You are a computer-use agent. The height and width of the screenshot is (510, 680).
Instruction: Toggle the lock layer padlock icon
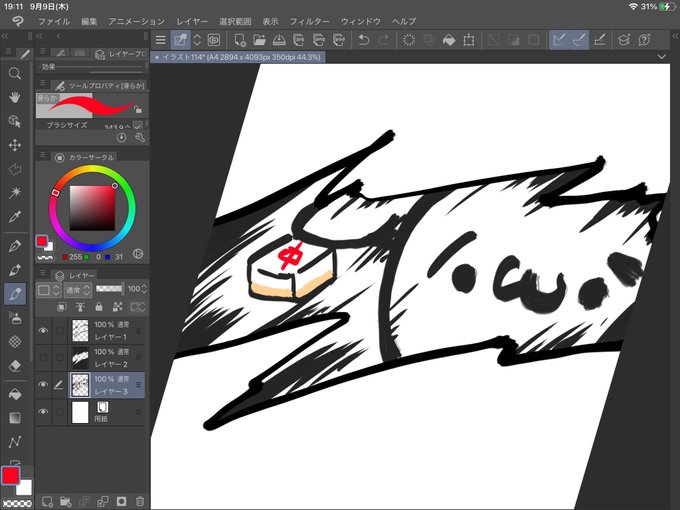(x=99, y=307)
